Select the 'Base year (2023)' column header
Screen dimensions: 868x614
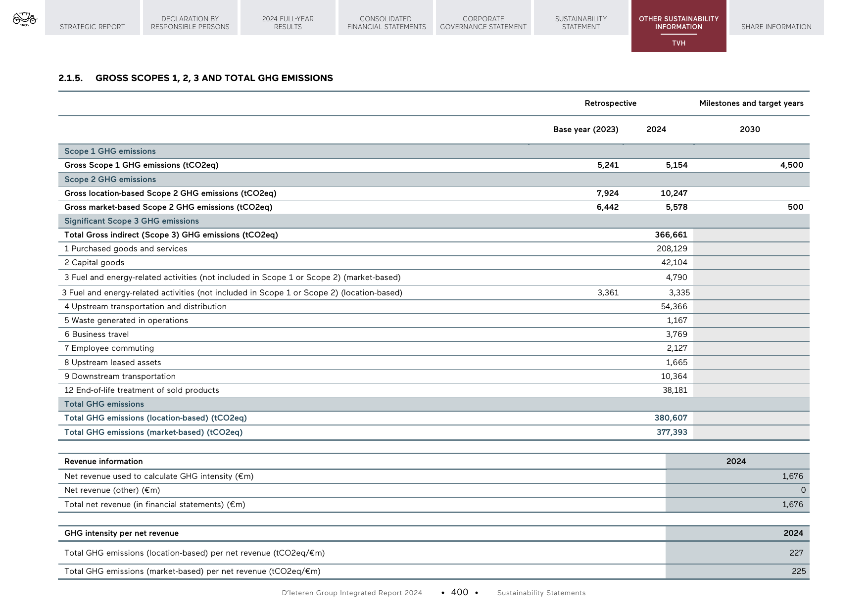click(586, 130)
